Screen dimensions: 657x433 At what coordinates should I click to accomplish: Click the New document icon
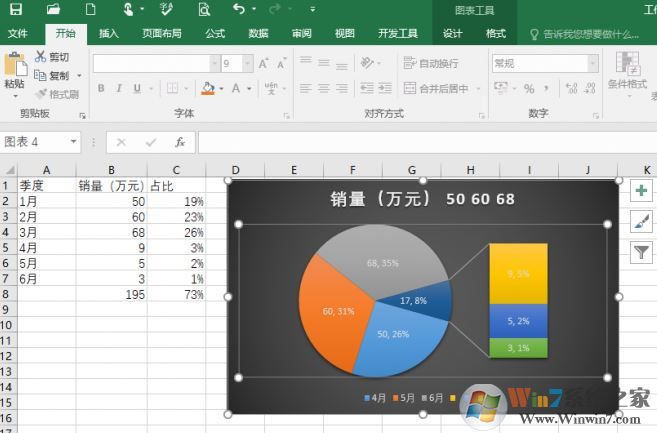[x=90, y=9]
